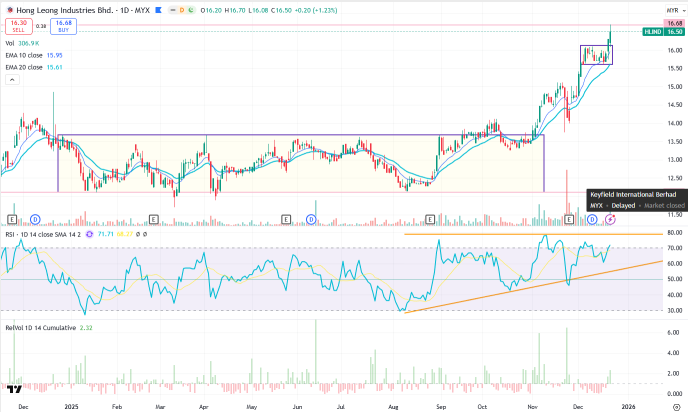688x412 pixels.
Task: Click the 11.50 price axis label
Action: point(675,215)
